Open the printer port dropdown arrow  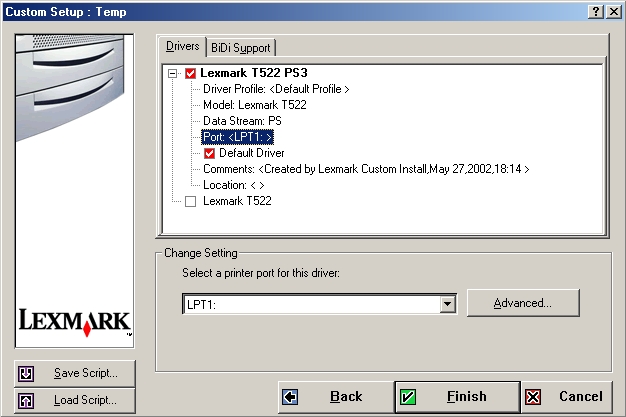(448, 303)
